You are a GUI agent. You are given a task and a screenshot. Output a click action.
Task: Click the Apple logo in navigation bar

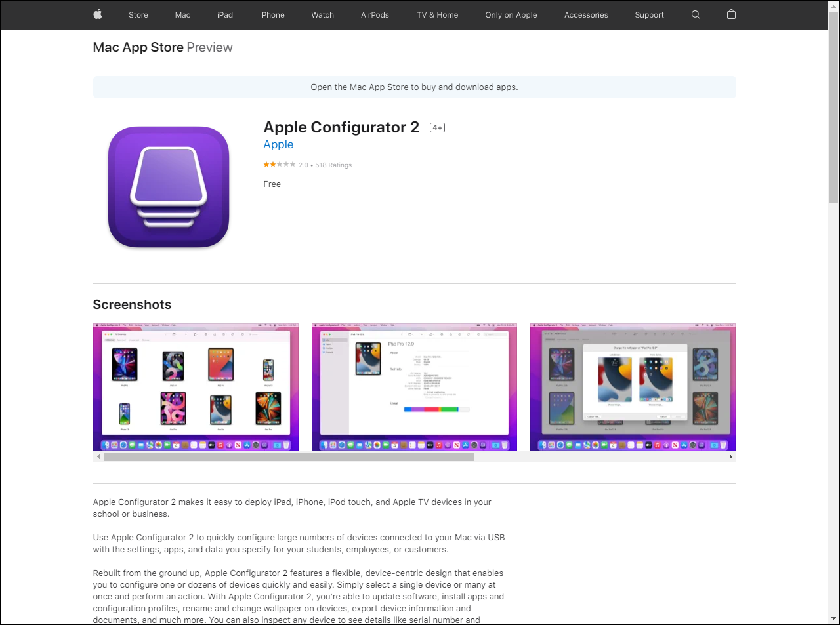pos(98,14)
